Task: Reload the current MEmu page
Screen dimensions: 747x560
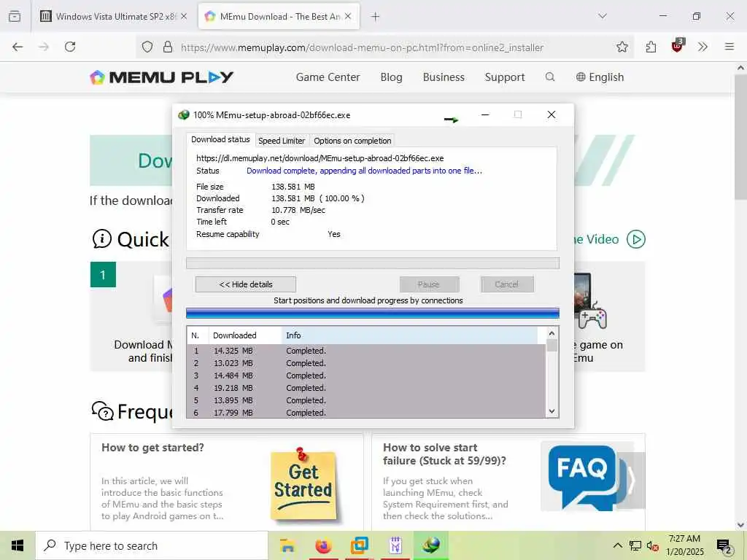Action: (70, 47)
